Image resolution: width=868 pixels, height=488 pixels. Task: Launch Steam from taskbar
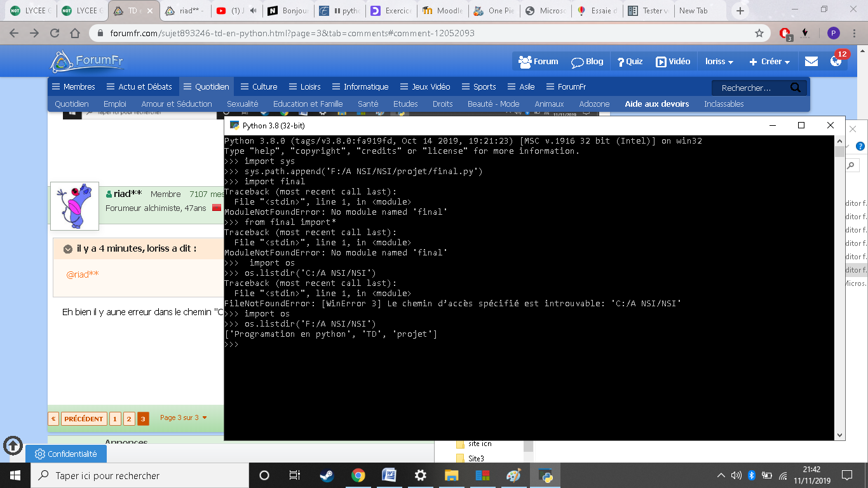click(x=327, y=475)
